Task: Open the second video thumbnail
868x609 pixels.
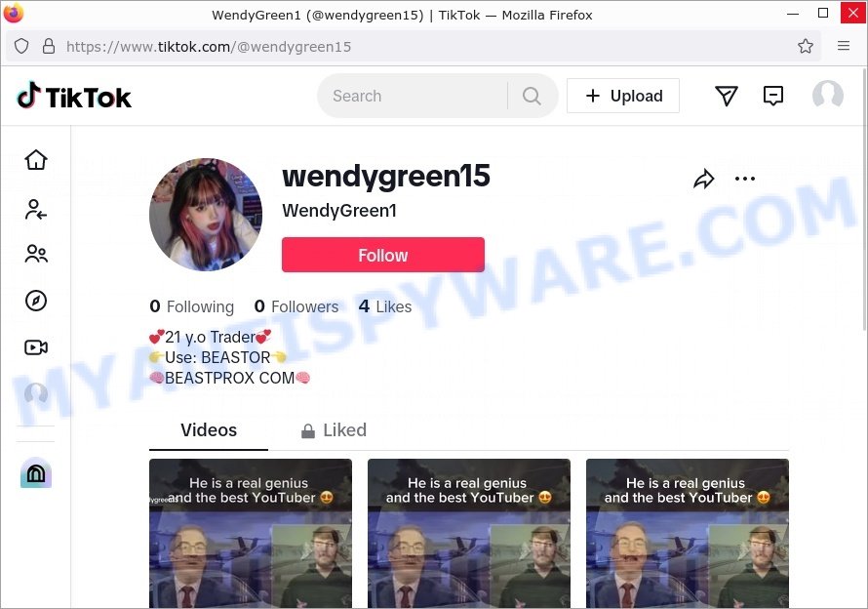Action: pos(469,533)
